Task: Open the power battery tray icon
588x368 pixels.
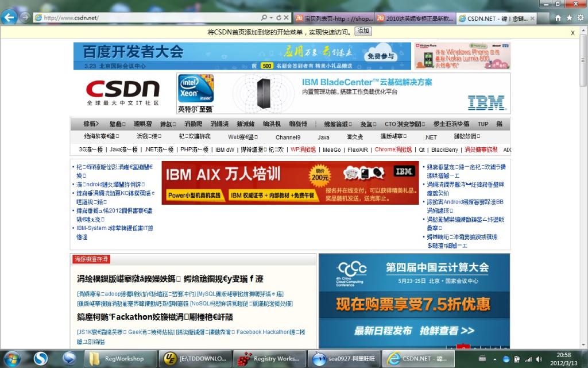Action: coord(516,359)
